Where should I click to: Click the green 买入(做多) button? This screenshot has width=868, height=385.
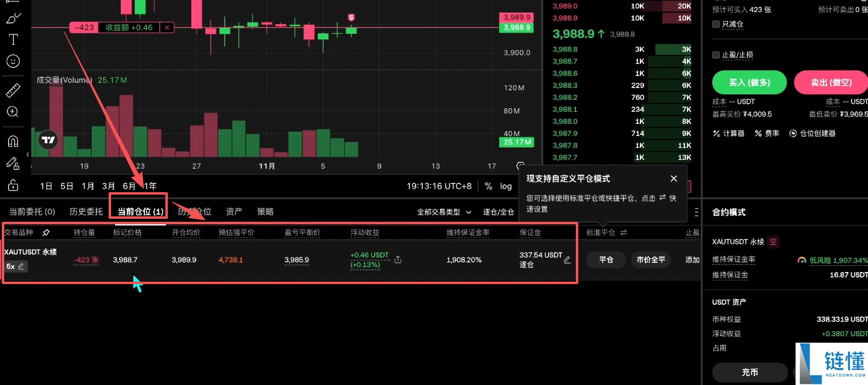pyautogui.click(x=749, y=82)
